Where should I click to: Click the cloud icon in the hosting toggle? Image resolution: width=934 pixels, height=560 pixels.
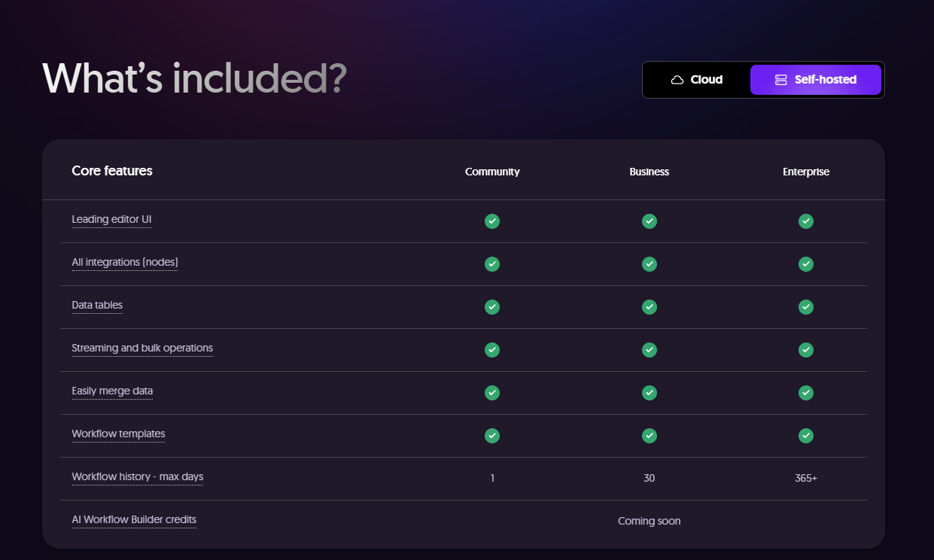pos(677,80)
